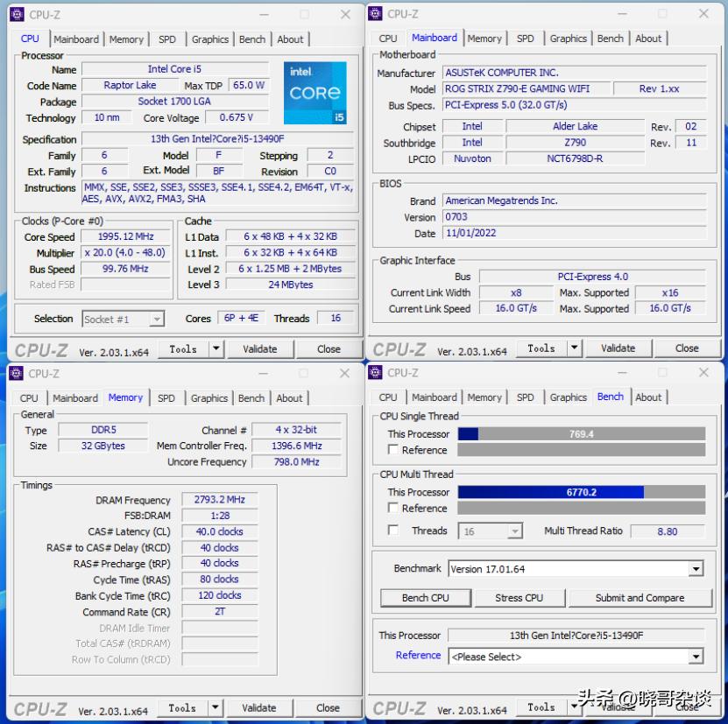Click CPU-Z title icon in the Bench window
The image size is (728, 724).
point(375,373)
